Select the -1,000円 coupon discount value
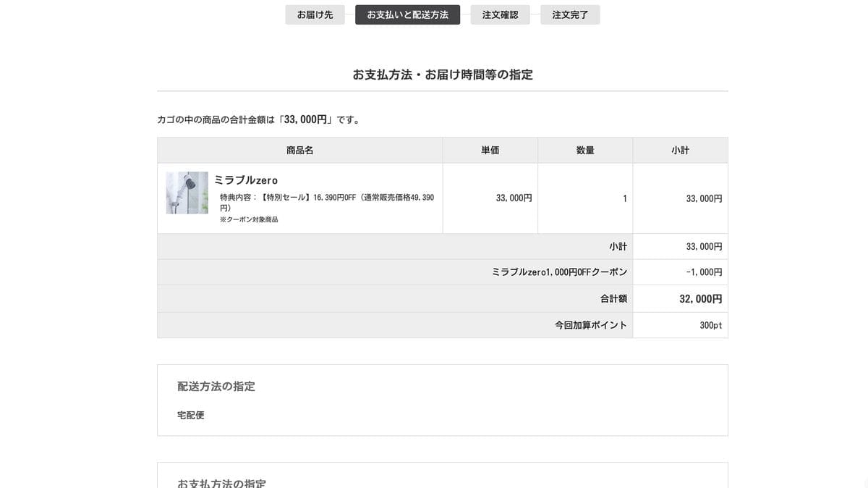Image resolution: width=868 pixels, height=488 pixels. click(x=704, y=272)
